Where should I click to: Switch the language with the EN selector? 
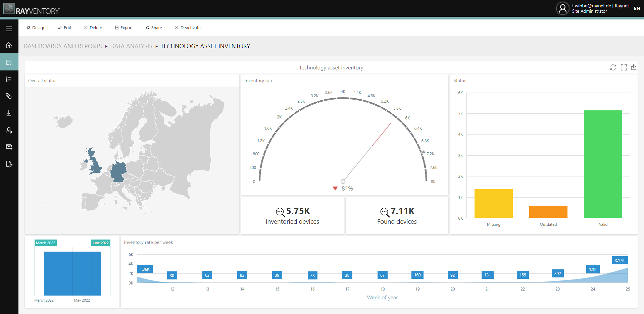(x=637, y=8)
